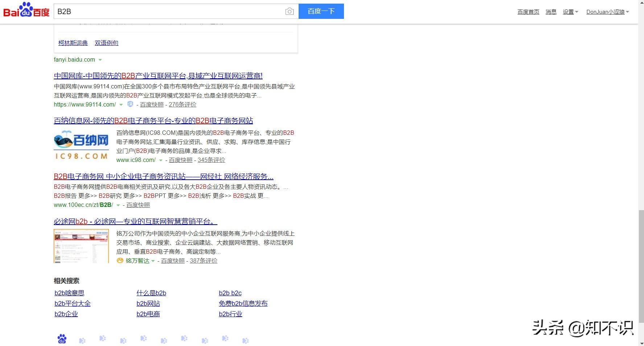This screenshot has height=346, width=644.
Task: Expand the arrow after www.100ec.cn/zt/B2B/
Action: (x=118, y=205)
